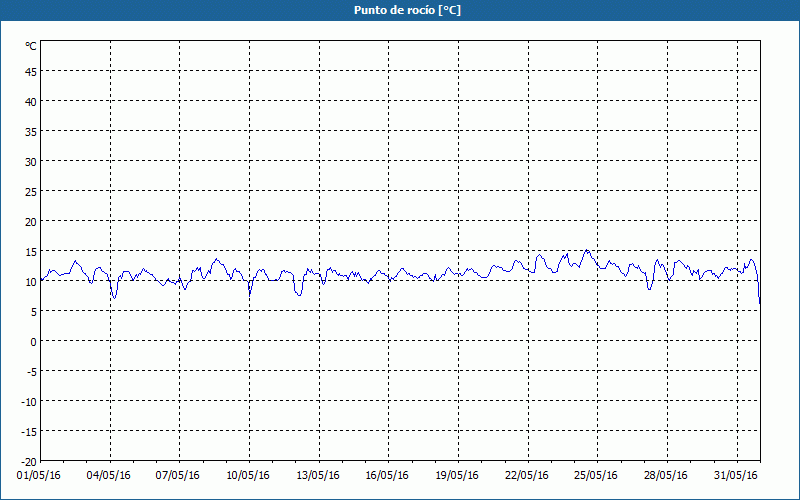Viewport: 800px width, 500px height.
Task: Select the y-axis value 40
Action: pyautogui.click(x=31, y=102)
